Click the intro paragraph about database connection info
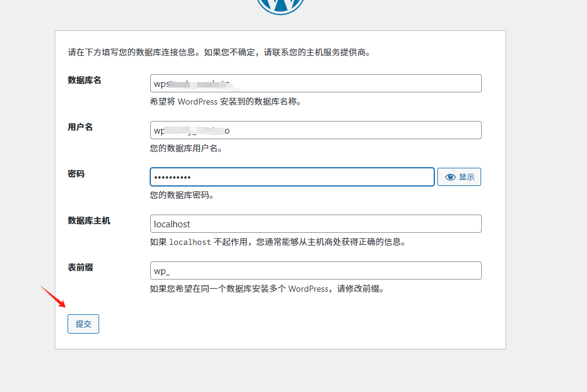The image size is (587, 392). pos(220,52)
